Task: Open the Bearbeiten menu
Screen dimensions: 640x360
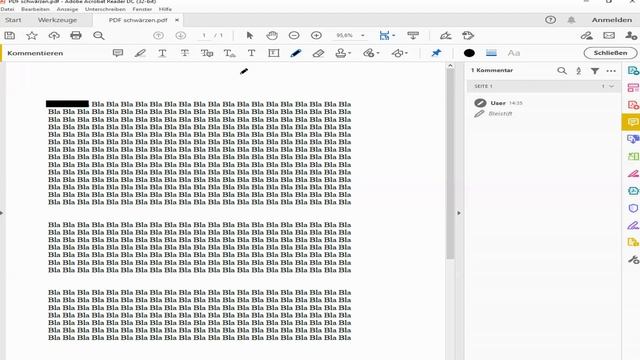Action: (x=36, y=9)
